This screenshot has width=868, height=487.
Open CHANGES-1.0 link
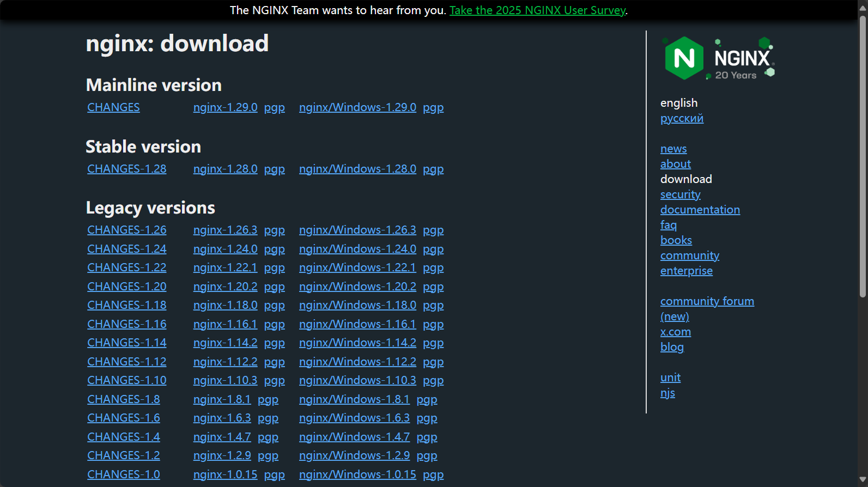[124, 474]
